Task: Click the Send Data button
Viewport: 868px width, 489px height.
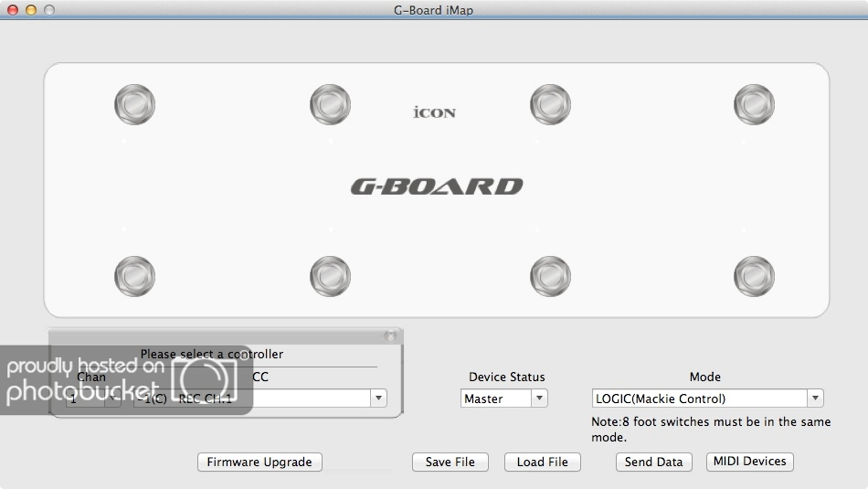Action: coord(654,462)
